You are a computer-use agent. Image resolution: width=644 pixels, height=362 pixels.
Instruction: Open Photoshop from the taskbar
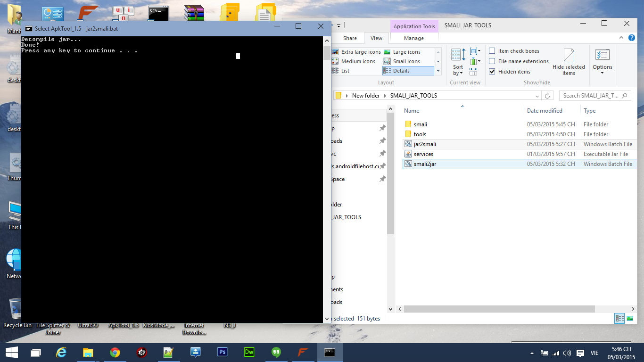pos(223,352)
